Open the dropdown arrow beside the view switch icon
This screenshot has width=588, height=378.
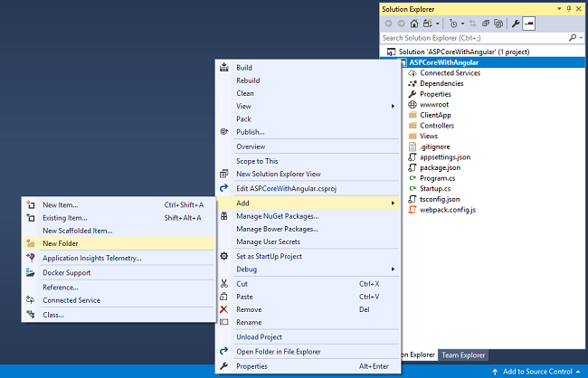click(438, 24)
